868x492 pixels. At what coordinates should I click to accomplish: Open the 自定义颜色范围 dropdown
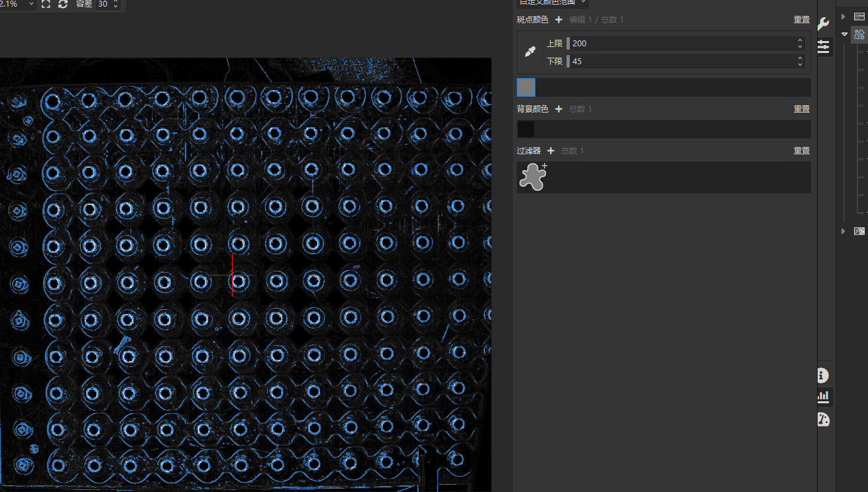click(583, 3)
